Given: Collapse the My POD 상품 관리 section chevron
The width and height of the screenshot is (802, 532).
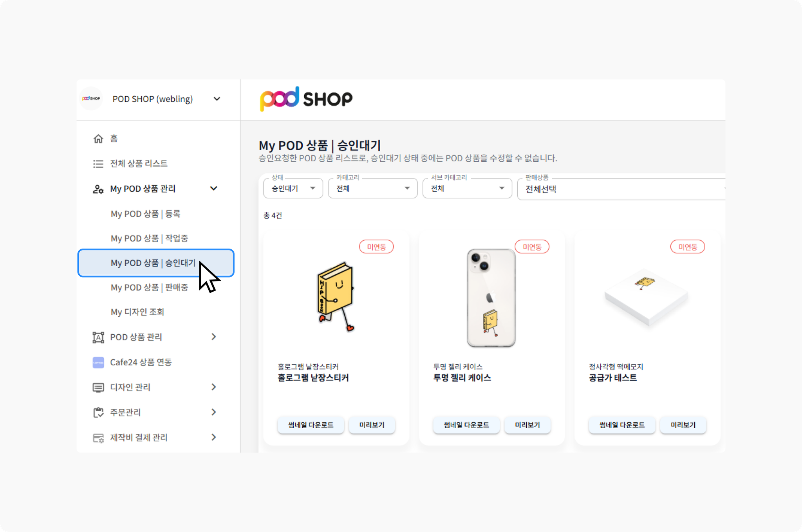Looking at the screenshot, I should coord(214,189).
